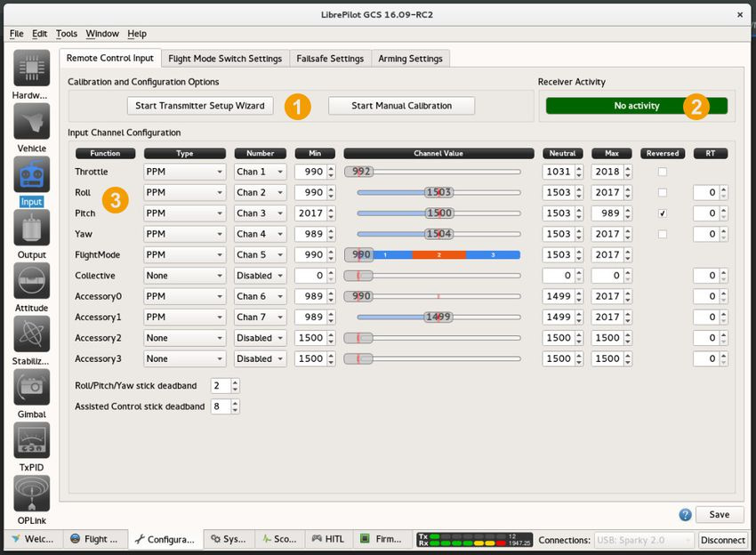The height and width of the screenshot is (555, 756).
Task: Open the Scopes workspace tab
Action: point(279,539)
